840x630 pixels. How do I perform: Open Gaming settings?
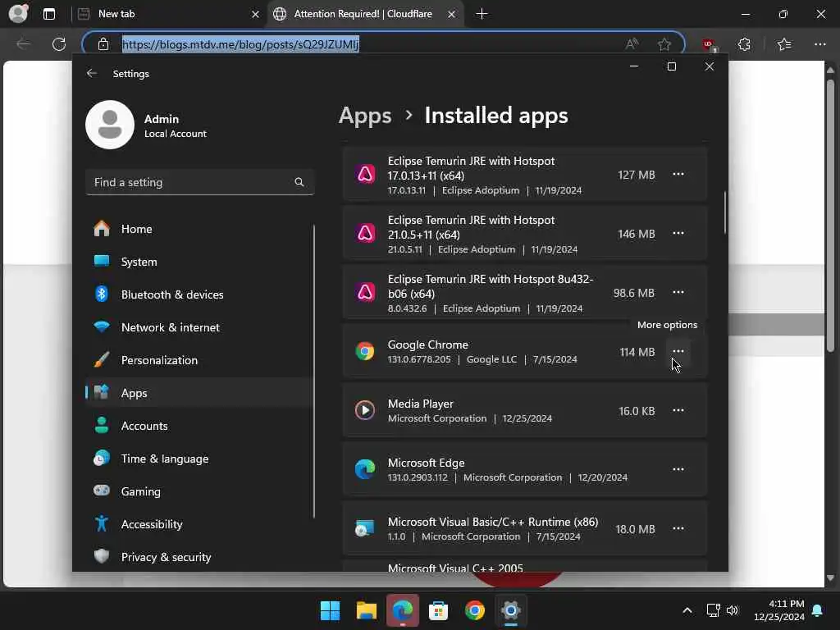[x=199, y=491]
